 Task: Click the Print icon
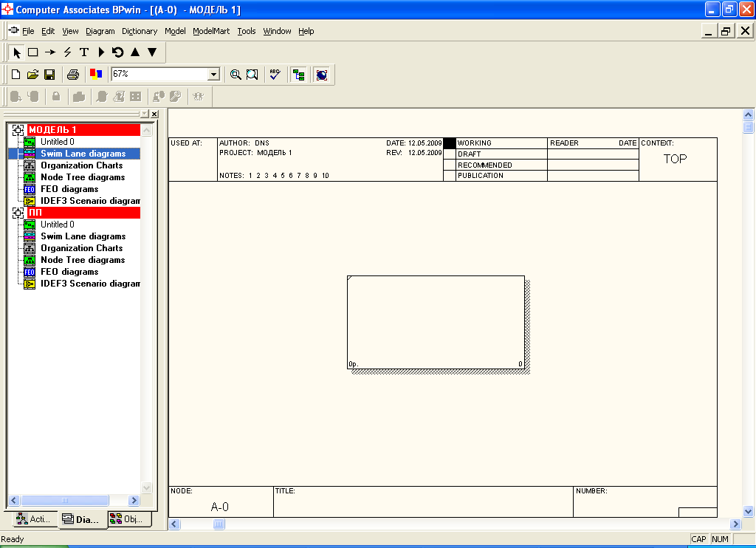[73, 75]
